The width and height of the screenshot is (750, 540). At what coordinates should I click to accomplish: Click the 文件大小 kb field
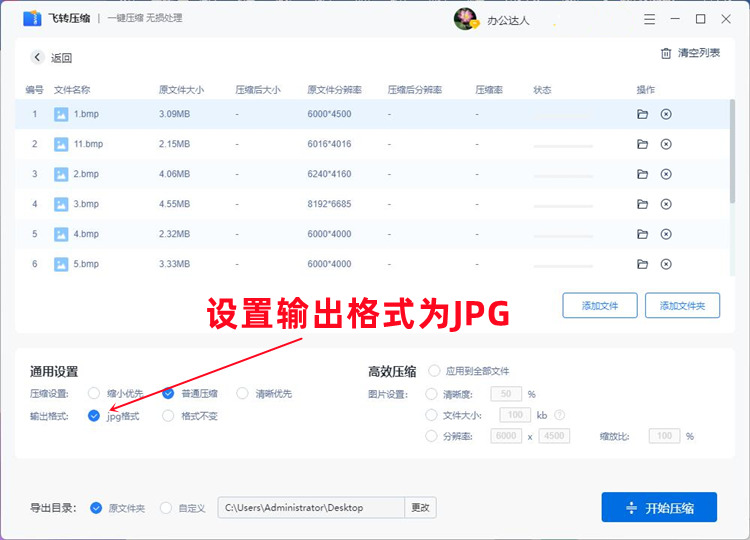(515, 415)
